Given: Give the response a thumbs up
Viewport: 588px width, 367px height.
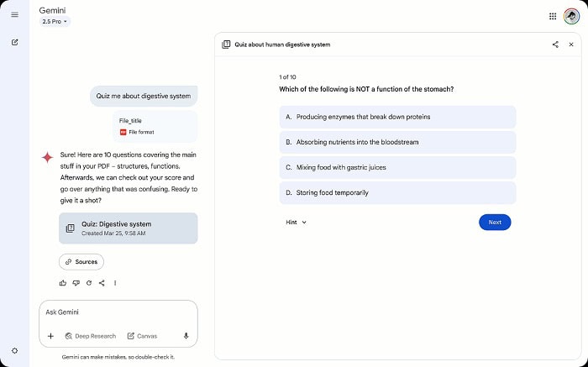Looking at the screenshot, I should point(63,283).
